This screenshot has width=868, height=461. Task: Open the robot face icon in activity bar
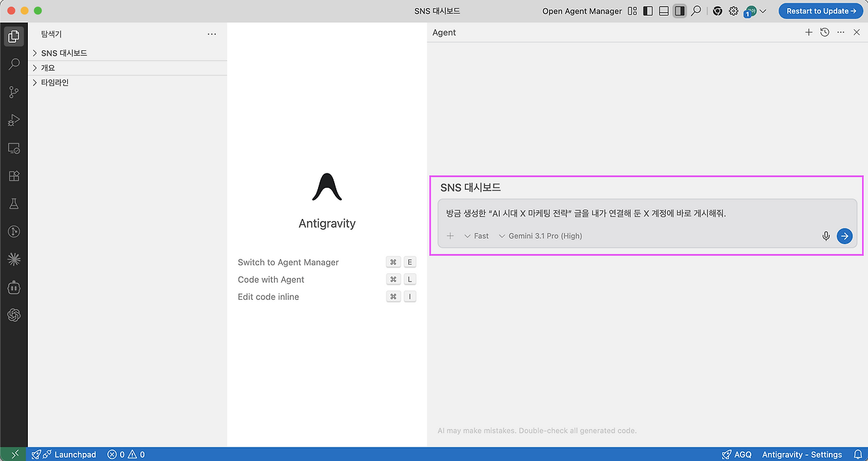(x=14, y=287)
